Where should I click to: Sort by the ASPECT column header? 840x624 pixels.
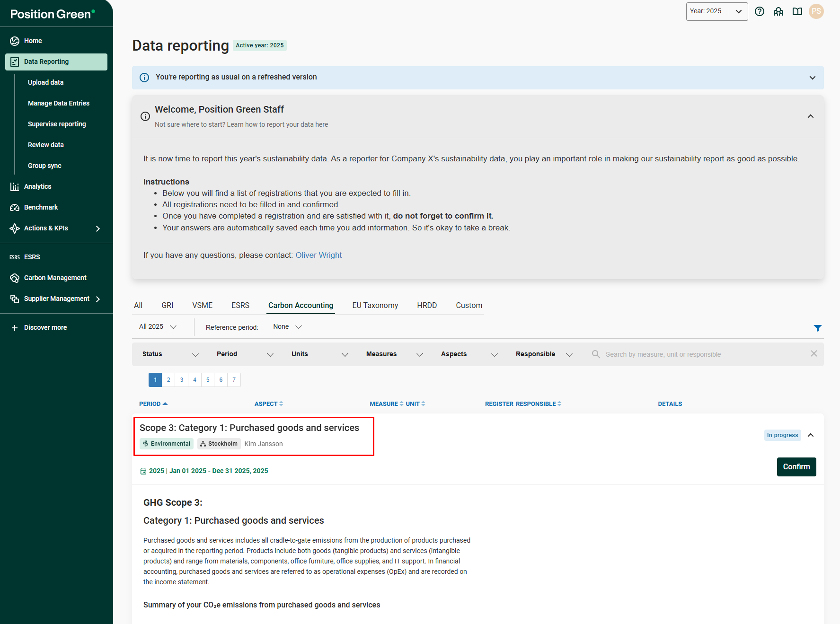(x=269, y=404)
